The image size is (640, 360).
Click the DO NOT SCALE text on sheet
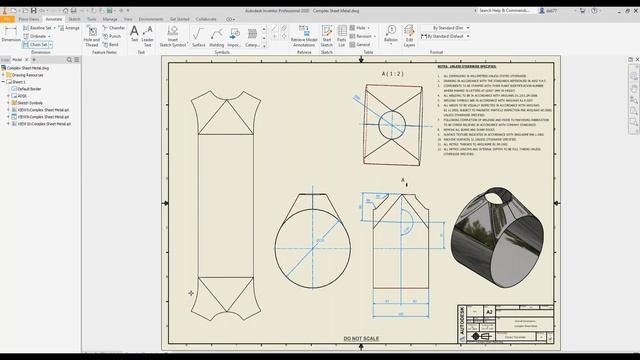tap(361, 338)
